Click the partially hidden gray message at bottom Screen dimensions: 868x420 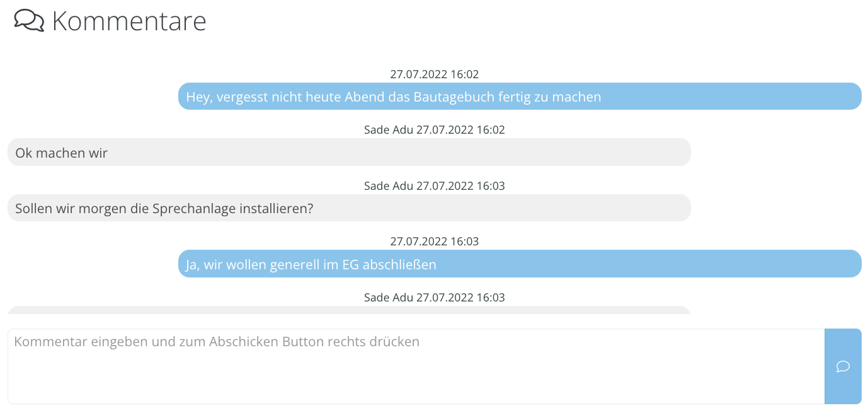coord(349,310)
